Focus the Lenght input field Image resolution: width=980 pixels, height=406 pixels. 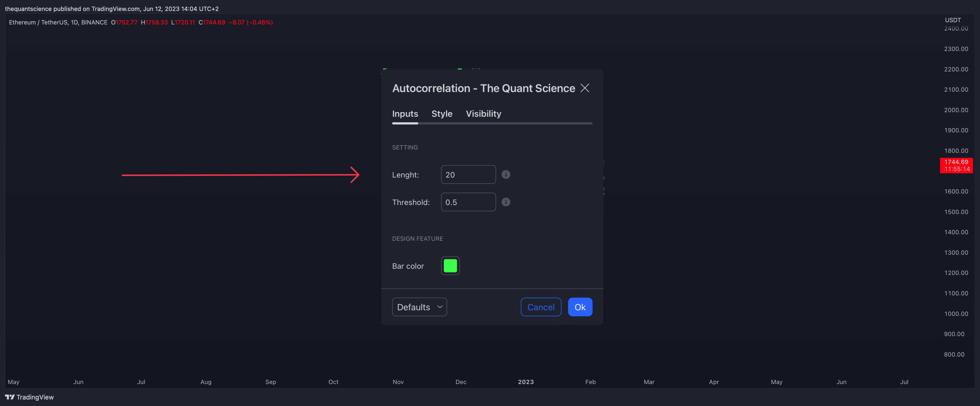[468, 174]
